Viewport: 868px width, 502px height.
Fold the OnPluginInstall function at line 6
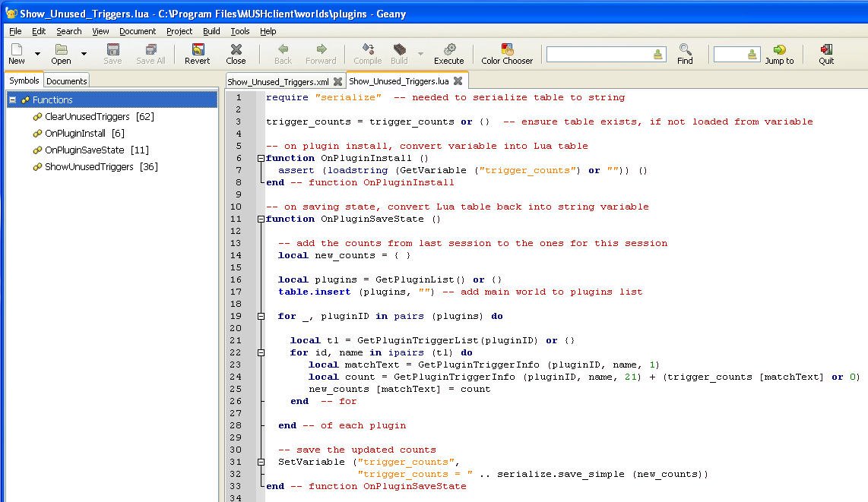coord(261,158)
